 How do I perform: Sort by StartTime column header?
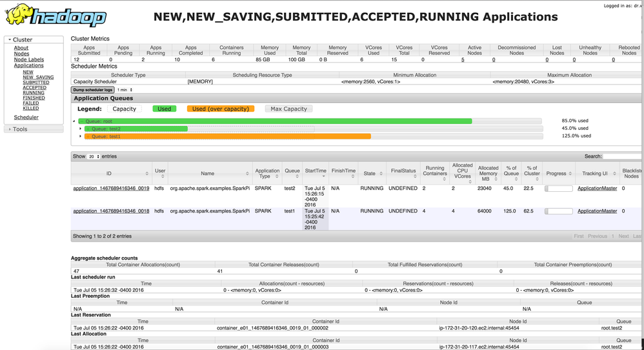pos(316,173)
